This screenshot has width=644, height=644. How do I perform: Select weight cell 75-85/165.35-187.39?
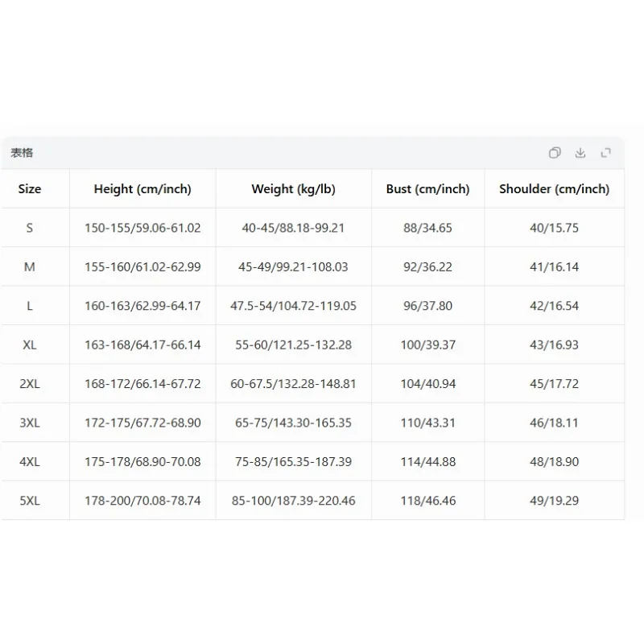pyautogui.click(x=293, y=461)
